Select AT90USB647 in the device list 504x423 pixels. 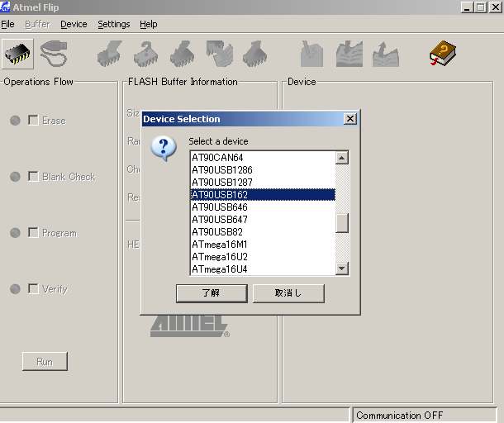pos(263,220)
